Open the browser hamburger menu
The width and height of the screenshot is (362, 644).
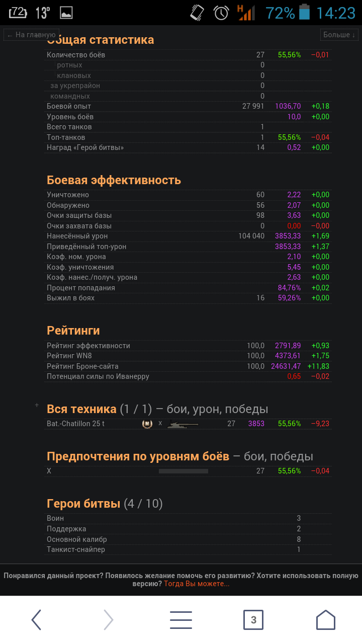pos(181,620)
